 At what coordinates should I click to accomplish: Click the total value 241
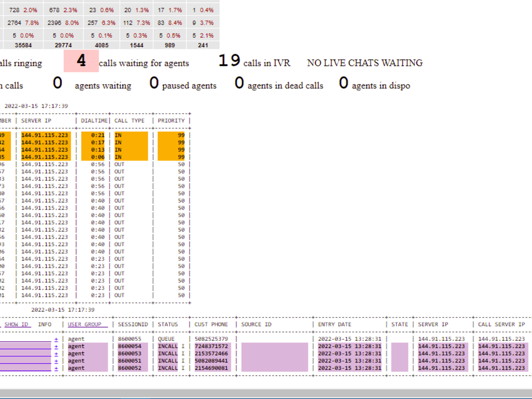click(203, 45)
